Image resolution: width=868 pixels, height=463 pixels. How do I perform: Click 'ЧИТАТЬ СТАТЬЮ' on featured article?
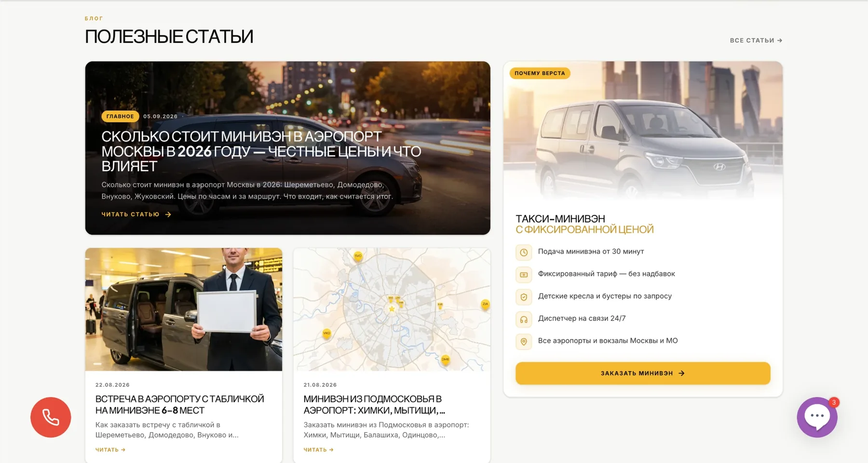[x=136, y=214]
